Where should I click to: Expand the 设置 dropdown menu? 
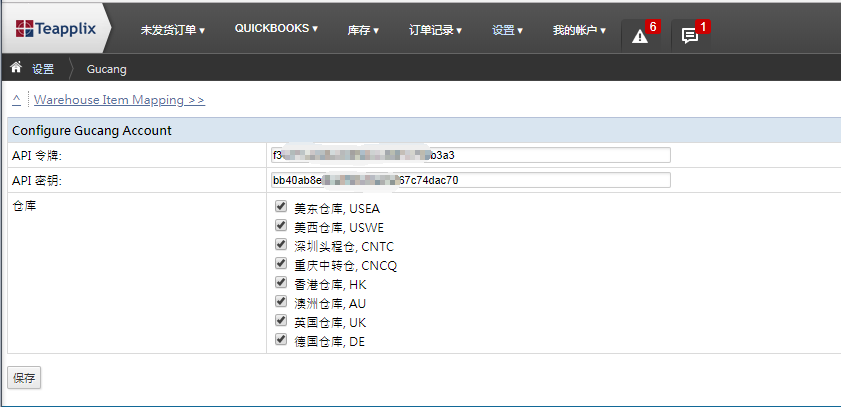coord(507,31)
